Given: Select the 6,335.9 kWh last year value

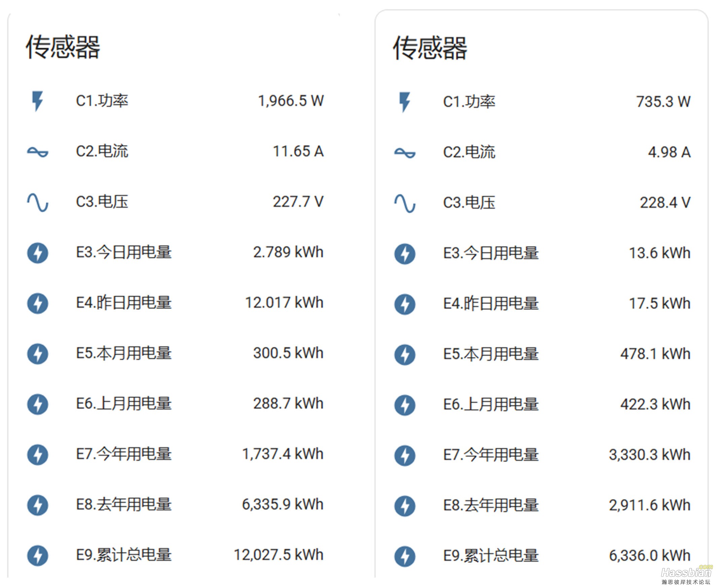Looking at the screenshot, I should coord(283,505).
